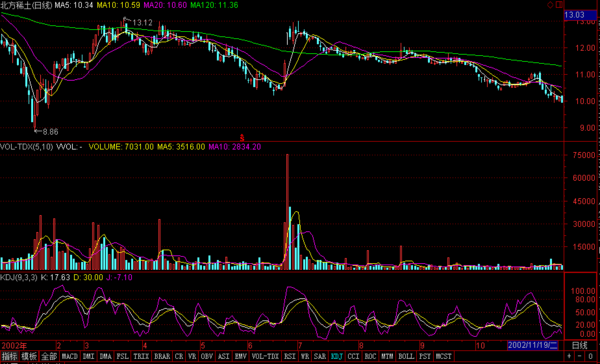Click the plus zoom-in button

point(570,356)
